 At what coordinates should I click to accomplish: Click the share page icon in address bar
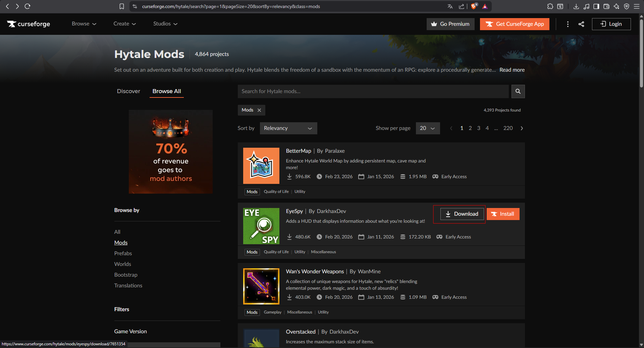coord(462,6)
